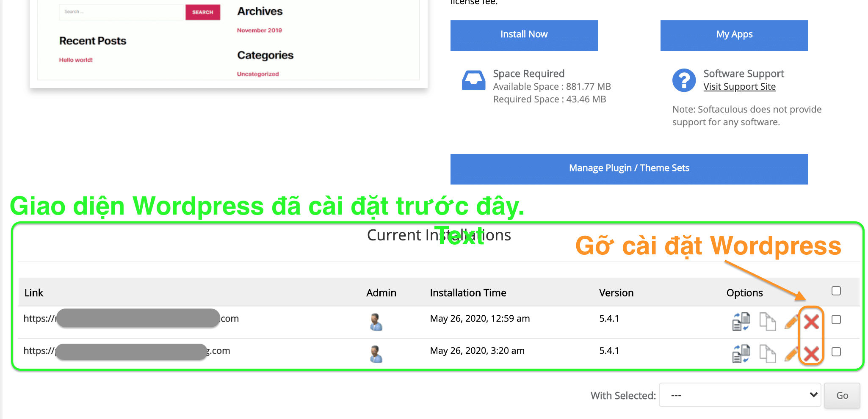Click the Recent Posts heading

coord(92,41)
